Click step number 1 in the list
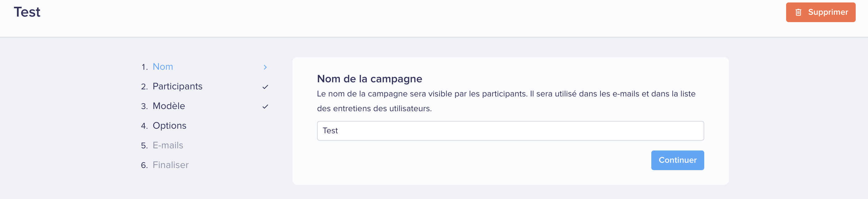868x199 pixels. point(144,67)
